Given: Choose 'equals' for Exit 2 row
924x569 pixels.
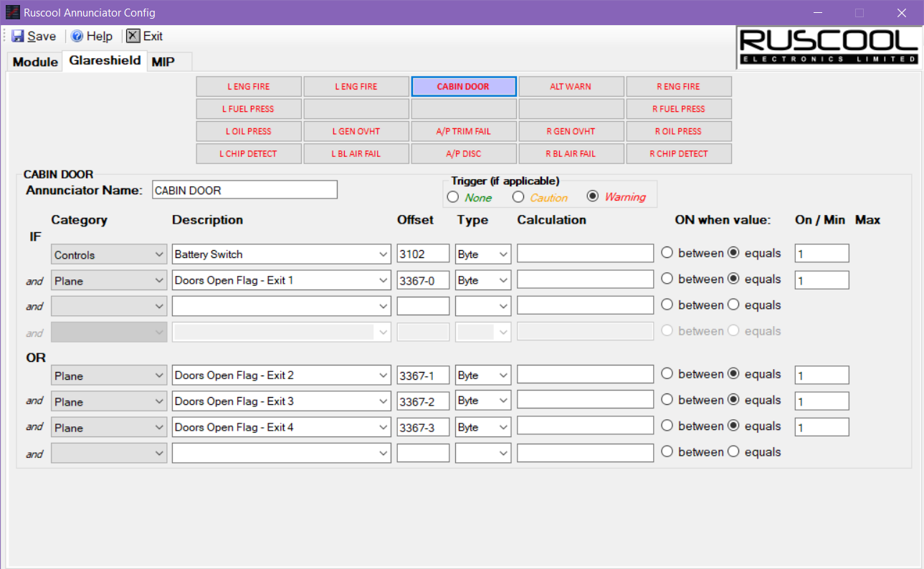Looking at the screenshot, I should click(x=733, y=373).
